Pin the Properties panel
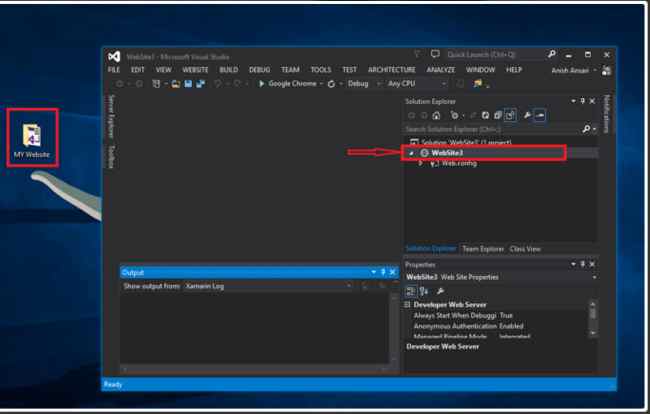The width and height of the screenshot is (650, 414). (582, 264)
